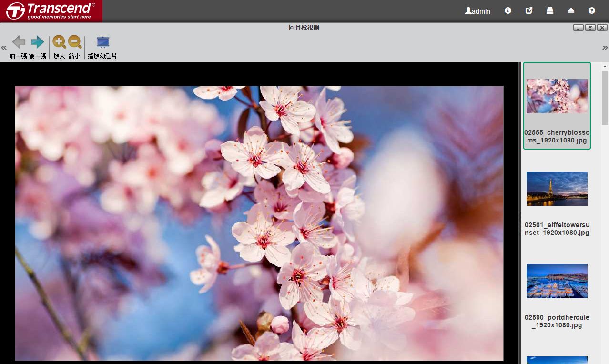Open the help question mark icon
This screenshot has height=364, width=609.
[x=592, y=10]
